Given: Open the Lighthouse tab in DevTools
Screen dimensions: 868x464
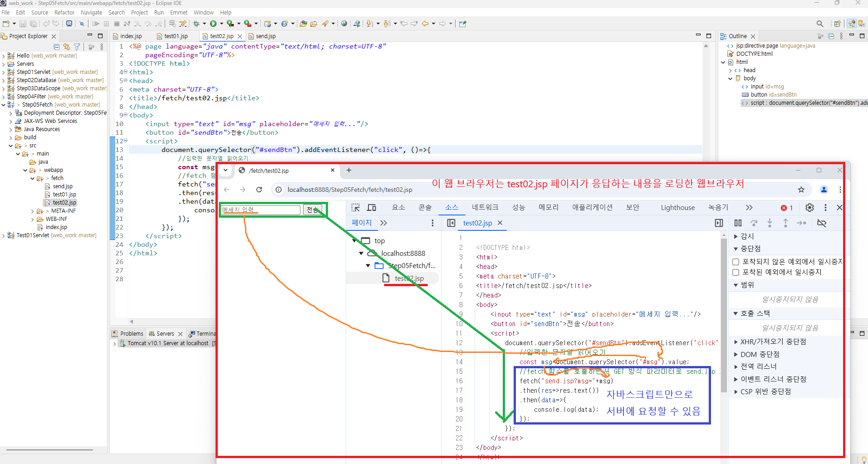Looking at the screenshot, I should click(x=678, y=208).
